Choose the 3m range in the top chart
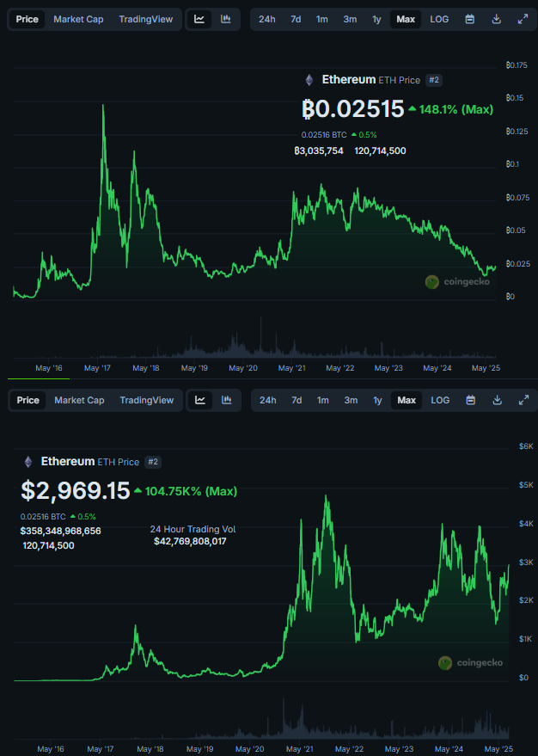The height and width of the screenshot is (756, 538). pos(350,19)
